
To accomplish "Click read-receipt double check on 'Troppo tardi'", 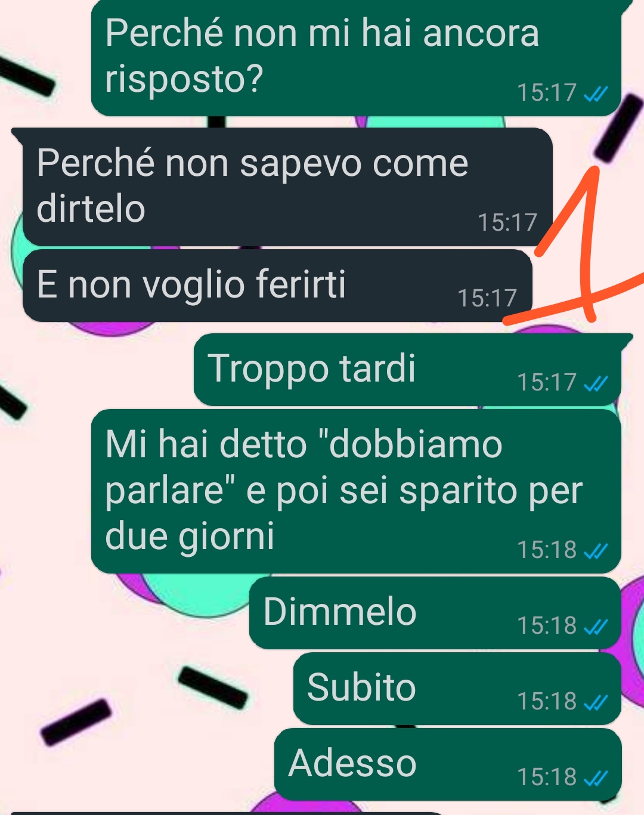I will pos(596,383).
